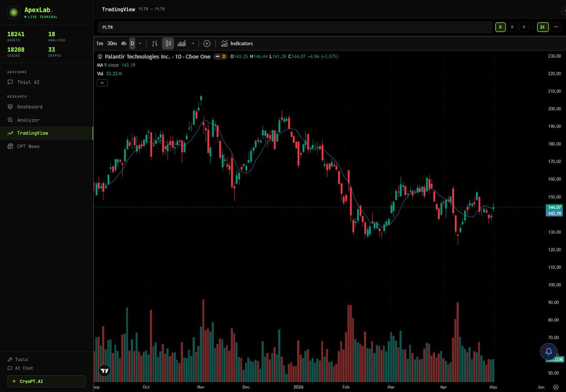Switch to daily D interval button, top right

500,27
